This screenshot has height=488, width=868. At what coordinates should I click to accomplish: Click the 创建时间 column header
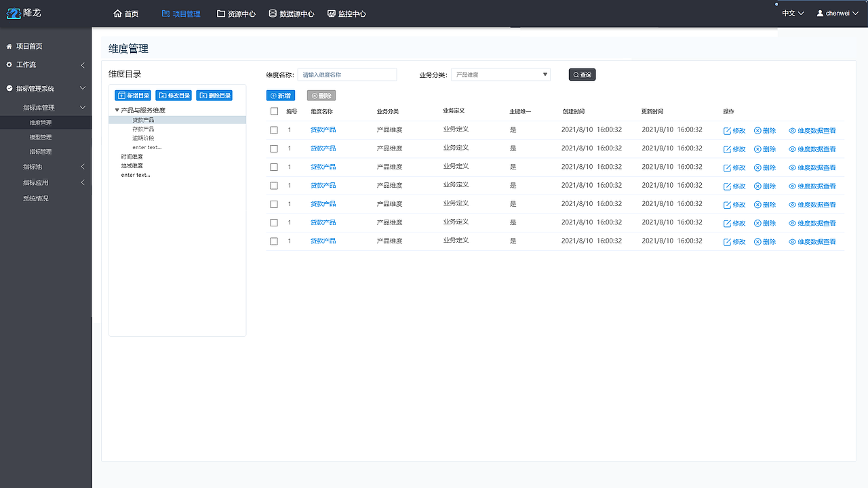pyautogui.click(x=573, y=111)
